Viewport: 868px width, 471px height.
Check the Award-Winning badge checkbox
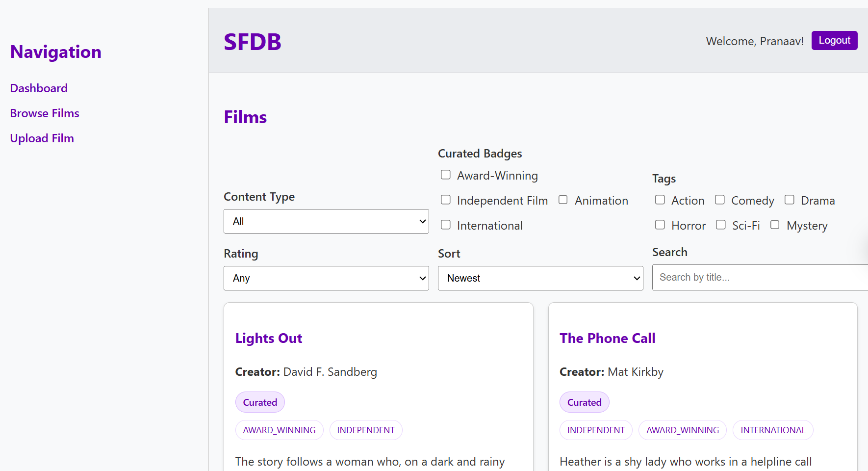pos(446,175)
